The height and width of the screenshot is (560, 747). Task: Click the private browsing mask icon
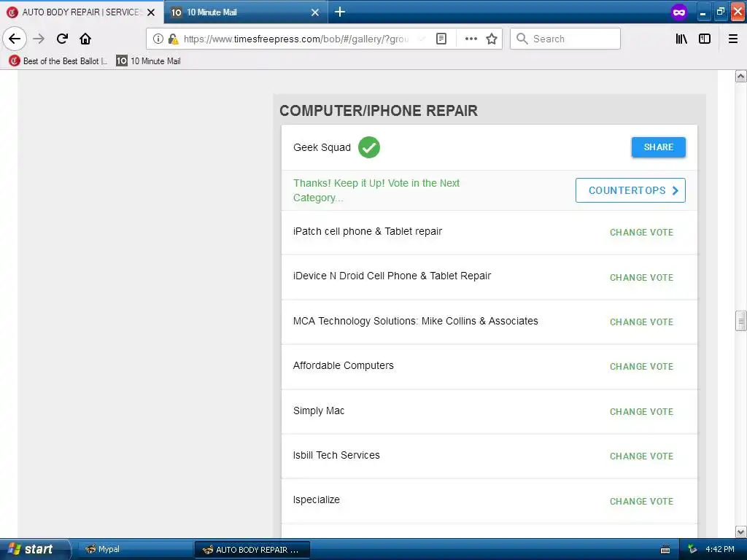pos(679,12)
